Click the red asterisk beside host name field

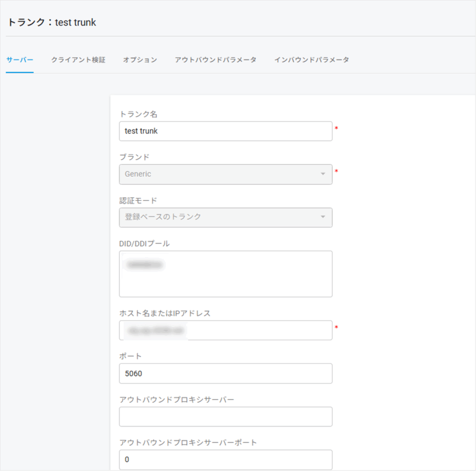point(336,328)
